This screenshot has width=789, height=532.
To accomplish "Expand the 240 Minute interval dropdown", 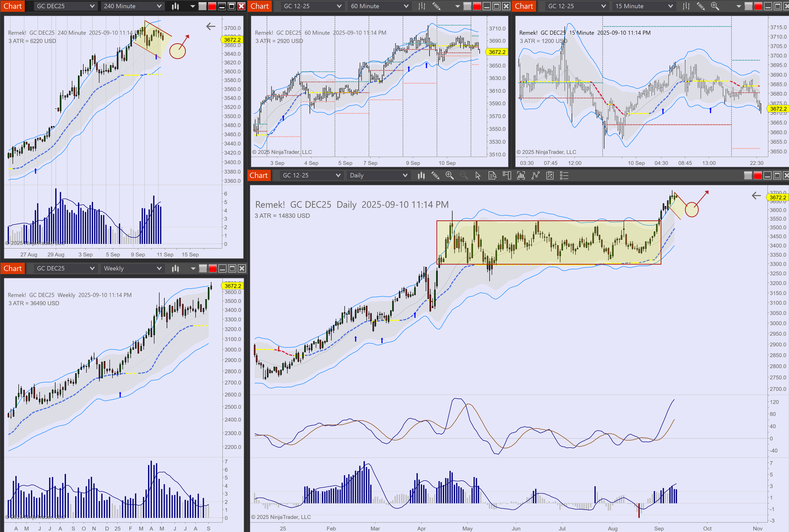I will [x=132, y=6].
